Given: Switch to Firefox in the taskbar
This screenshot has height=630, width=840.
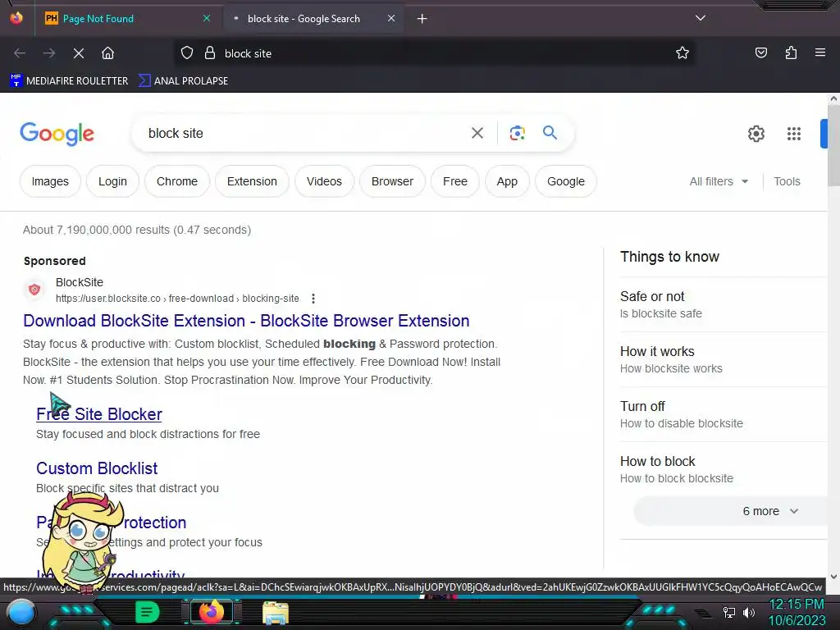Looking at the screenshot, I should coord(211,612).
